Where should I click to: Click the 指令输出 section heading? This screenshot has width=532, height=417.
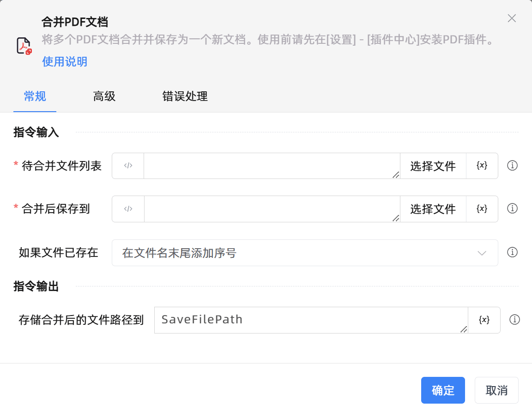36,286
